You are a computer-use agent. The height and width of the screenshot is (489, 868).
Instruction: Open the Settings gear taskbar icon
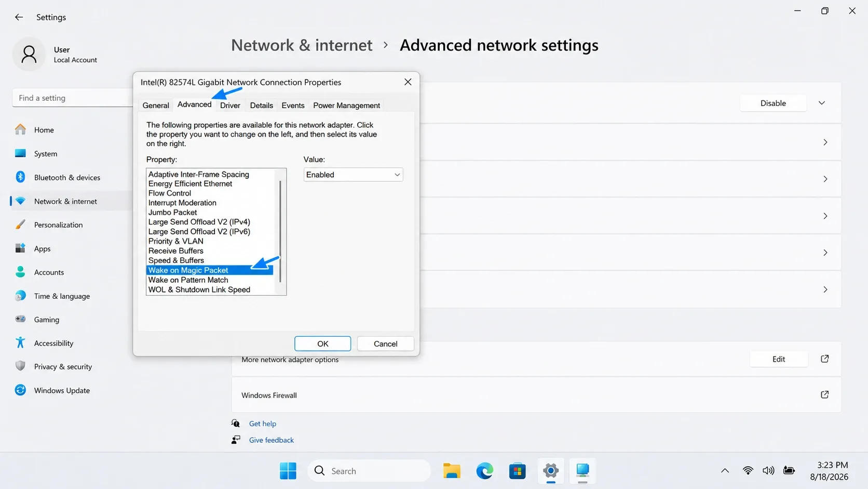(551, 471)
